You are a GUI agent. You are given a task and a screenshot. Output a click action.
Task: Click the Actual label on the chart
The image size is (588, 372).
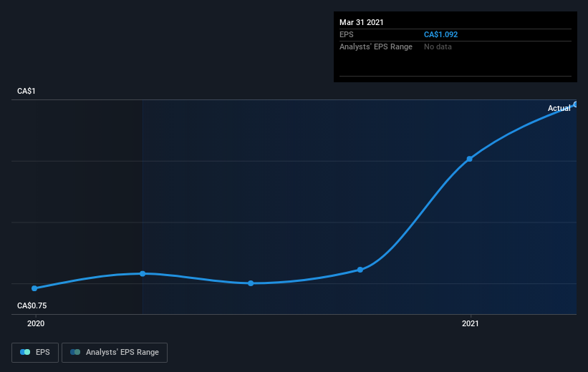tap(559, 108)
